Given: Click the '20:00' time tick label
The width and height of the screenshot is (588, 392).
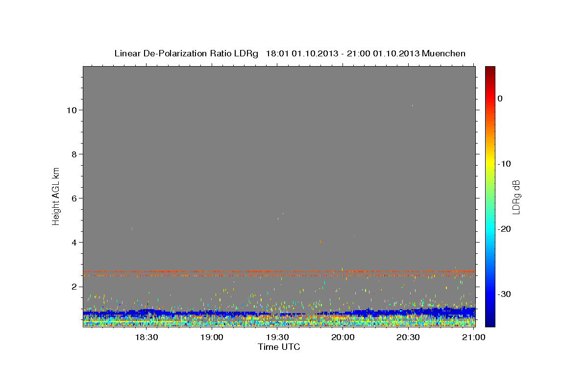Looking at the screenshot, I should coord(343,337).
